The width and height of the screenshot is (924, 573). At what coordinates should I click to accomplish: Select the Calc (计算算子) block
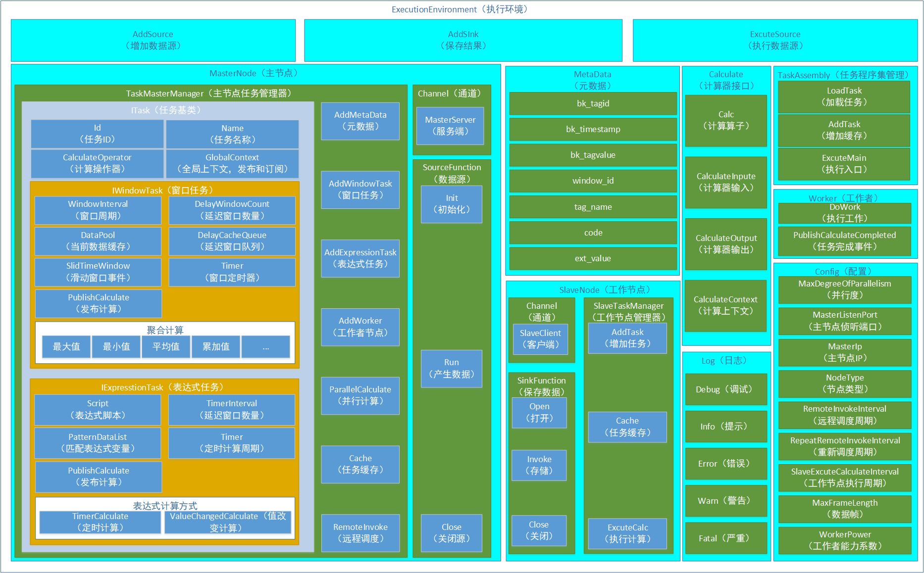point(726,120)
